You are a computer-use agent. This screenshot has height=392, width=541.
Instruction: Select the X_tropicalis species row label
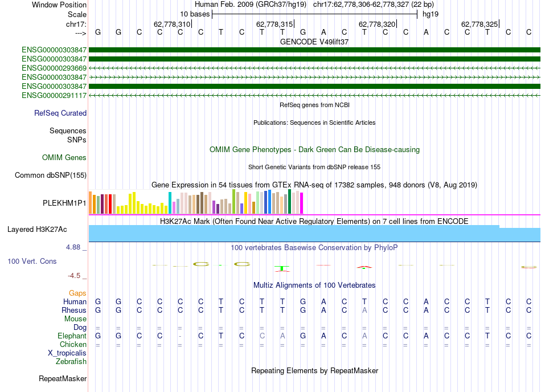pos(67,353)
